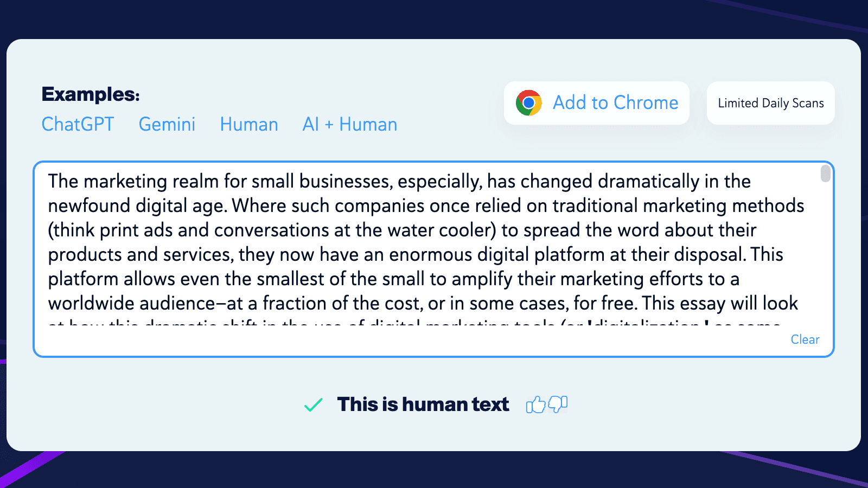Image resolution: width=868 pixels, height=488 pixels.
Task: Click the Add to Chrome button
Action: point(596,102)
